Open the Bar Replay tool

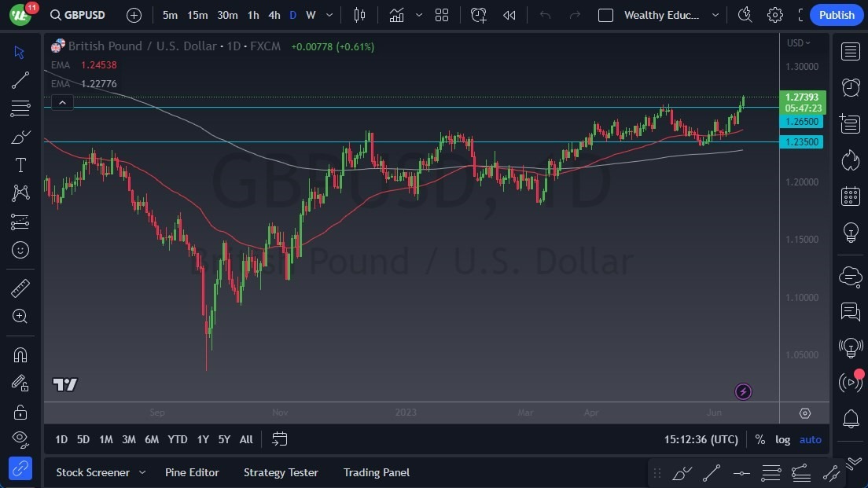pyautogui.click(x=509, y=14)
